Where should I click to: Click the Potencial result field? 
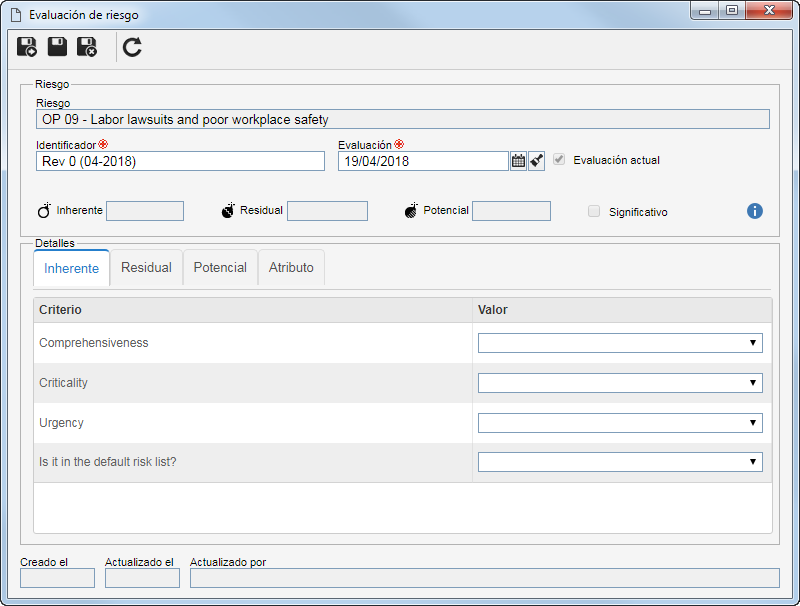(511, 211)
